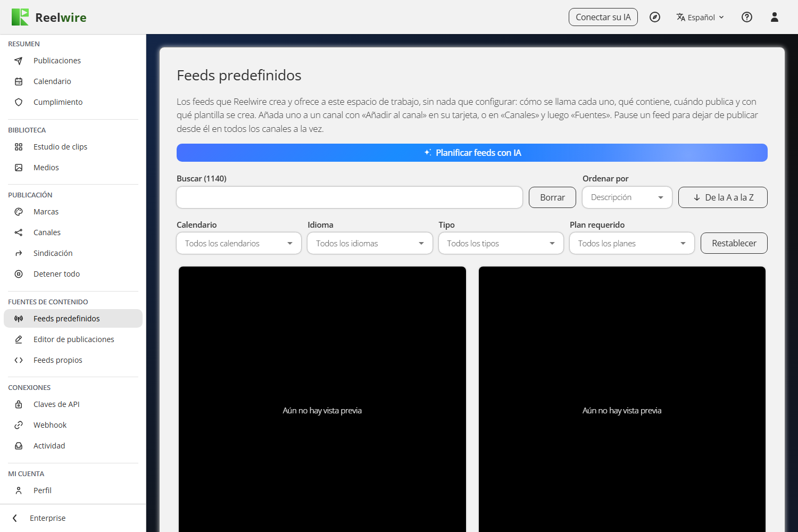Open Calendario in the sidebar
The image size is (798, 532).
(73, 81)
